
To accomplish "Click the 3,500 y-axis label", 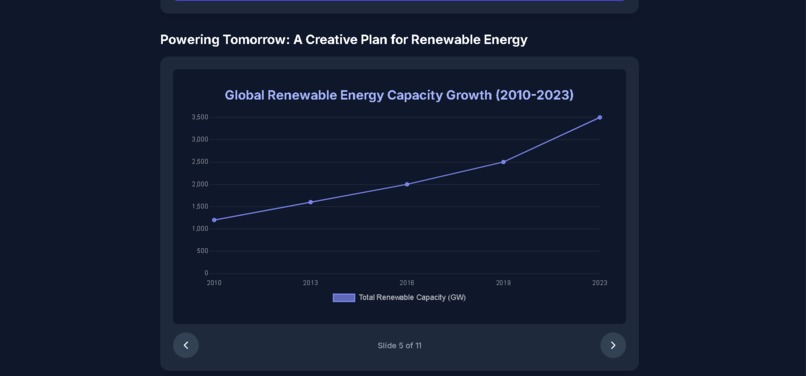I will coord(200,117).
